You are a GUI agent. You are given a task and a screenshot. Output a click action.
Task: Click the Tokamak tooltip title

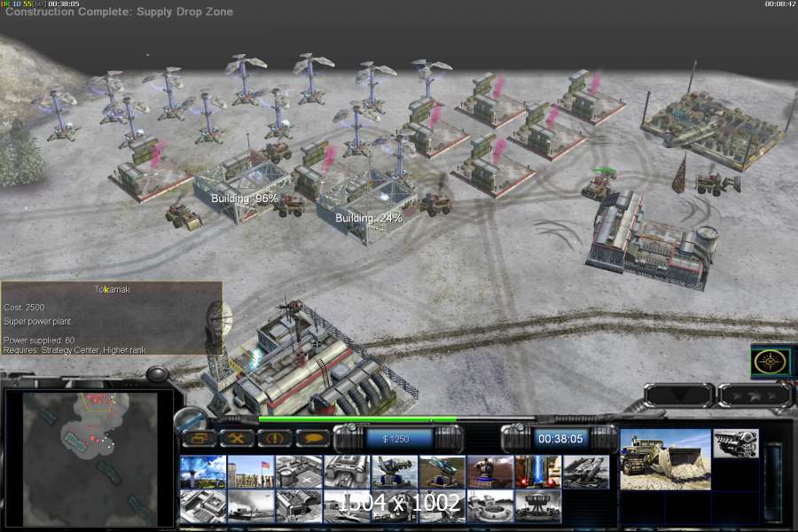[x=112, y=289]
